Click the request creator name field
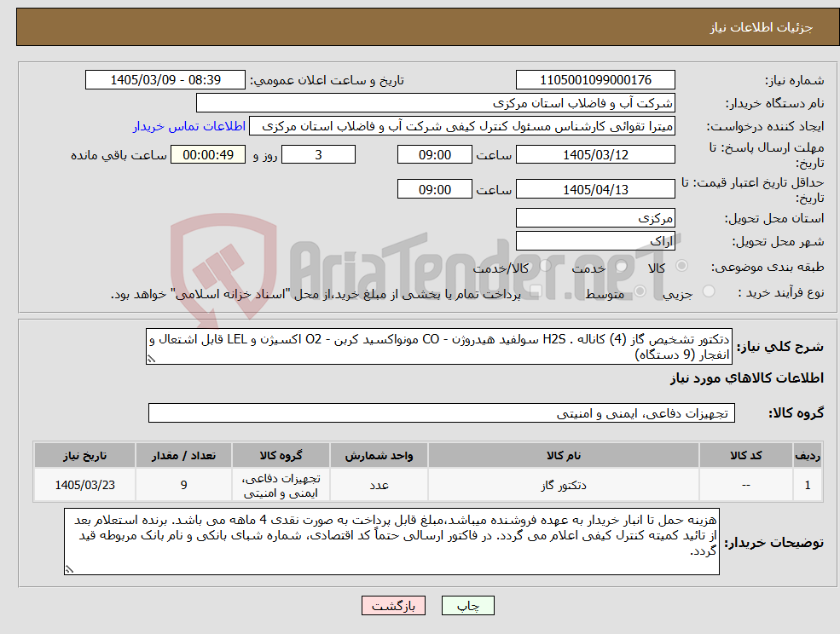The width and height of the screenshot is (840, 634). (x=461, y=126)
